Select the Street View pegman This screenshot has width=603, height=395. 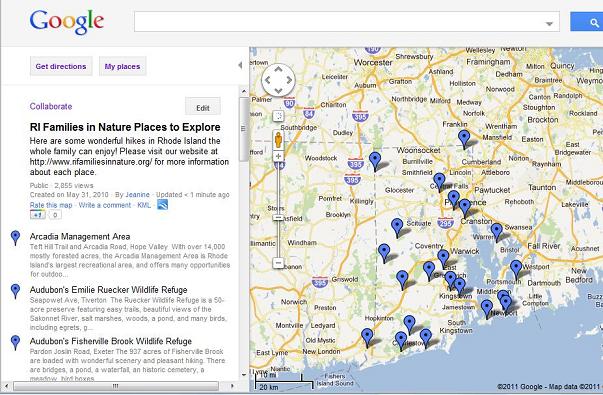[278, 139]
